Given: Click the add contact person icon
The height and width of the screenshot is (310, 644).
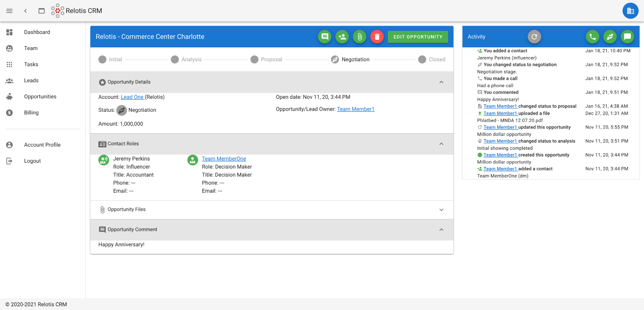Looking at the screenshot, I should pyautogui.click(x=342, y=37).
